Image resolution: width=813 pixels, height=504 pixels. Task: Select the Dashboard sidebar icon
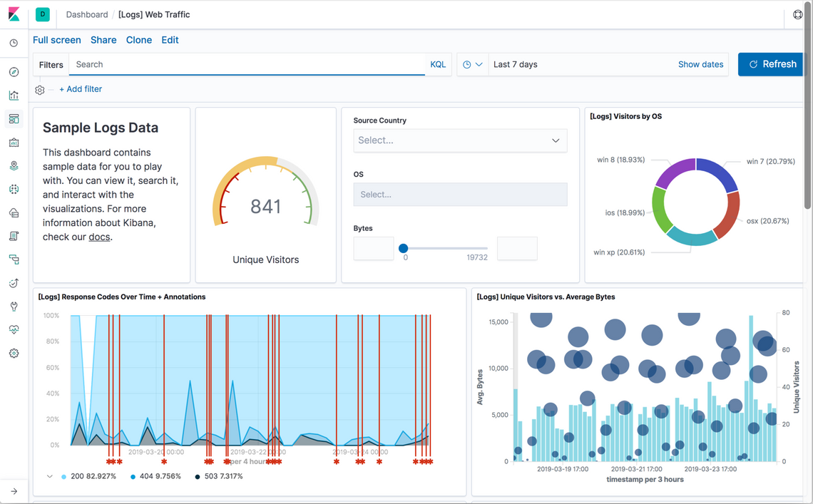coord(14,118)
